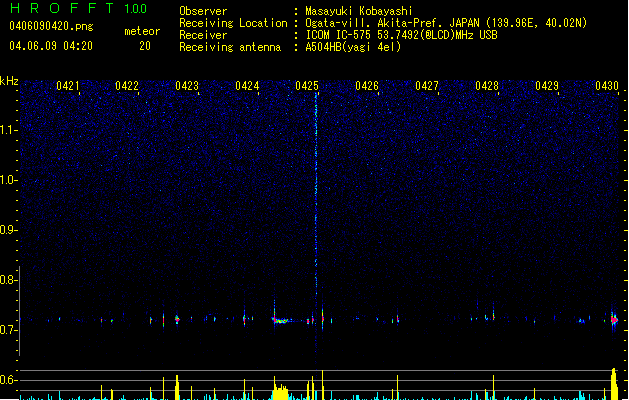Click the 0427 time marker
The image size is (629, 400).
(x=427, y=86)
